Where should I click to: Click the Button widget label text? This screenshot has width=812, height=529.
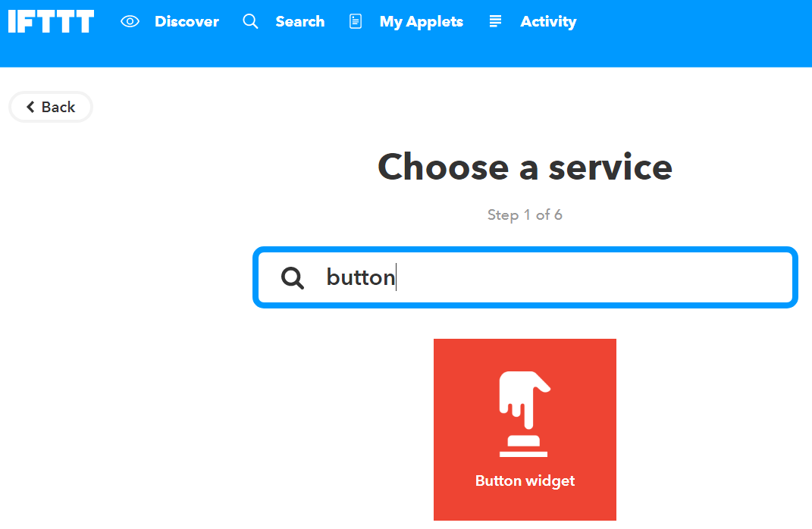pos(525,480)
